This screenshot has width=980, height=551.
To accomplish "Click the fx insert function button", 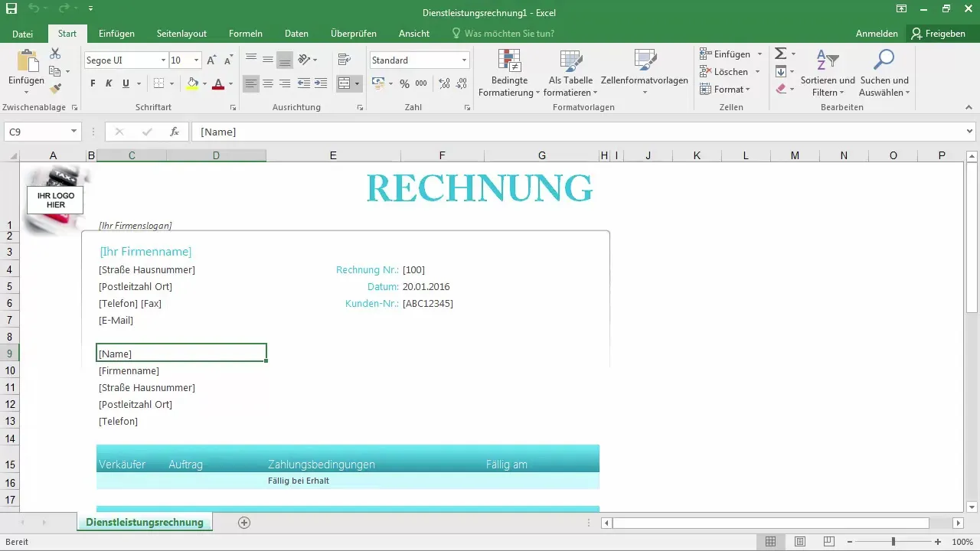I will [x=175, y=132].
